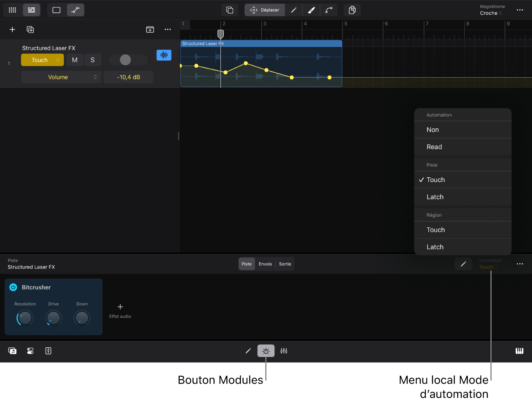
Task: Add an audio effect with Effet audio
Action: [120, 310]
